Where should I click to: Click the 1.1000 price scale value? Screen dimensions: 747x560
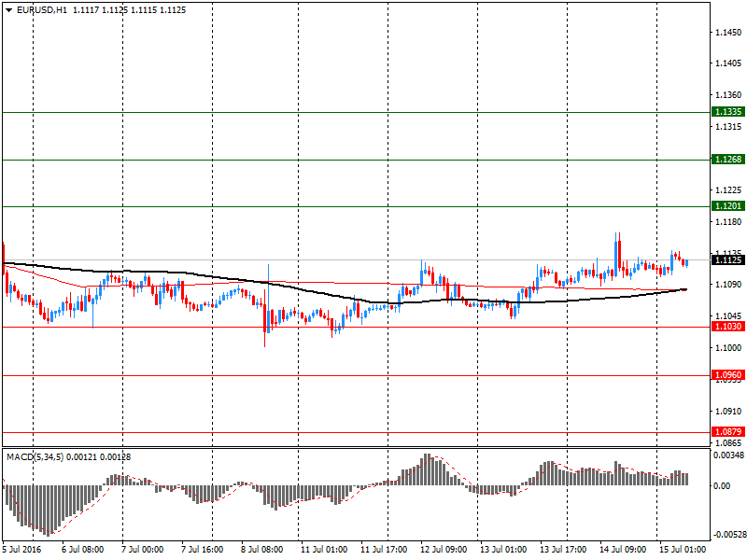click(x=728, y=348)
